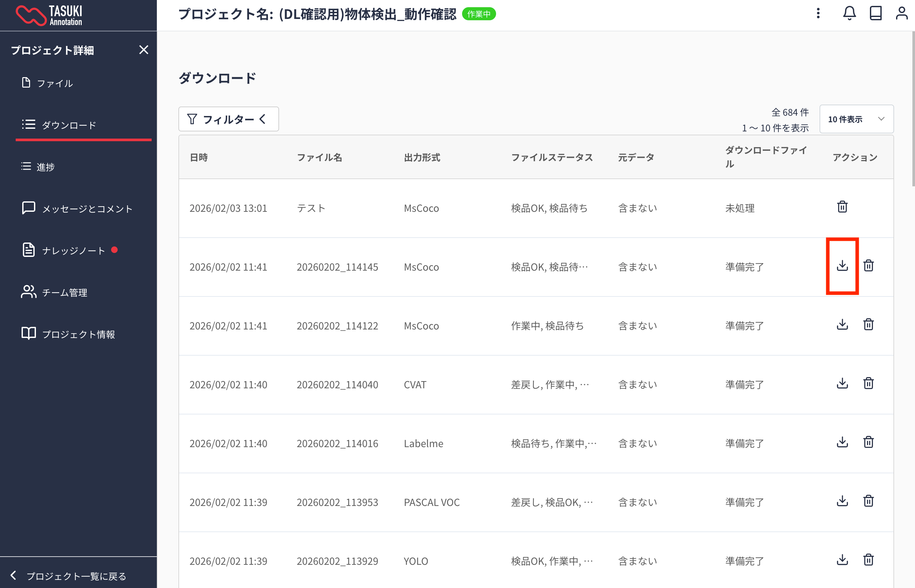Delete the テスト download entry
Image resolution: width=915 pixels, height=588 pixels.
[x=842, y=207]
